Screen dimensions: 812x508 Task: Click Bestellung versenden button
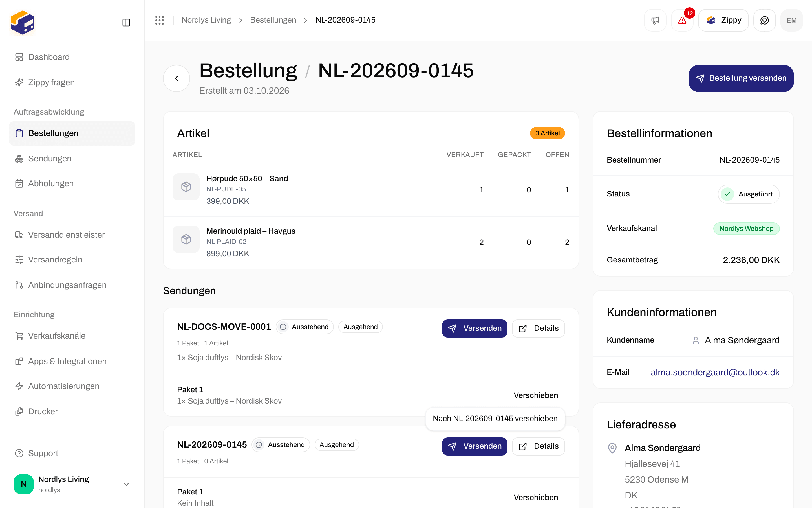tap(741, 78)
